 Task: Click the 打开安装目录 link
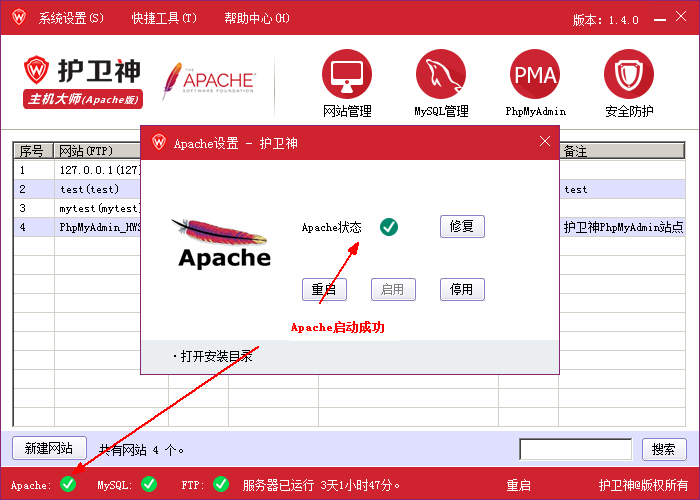point(213,356)
